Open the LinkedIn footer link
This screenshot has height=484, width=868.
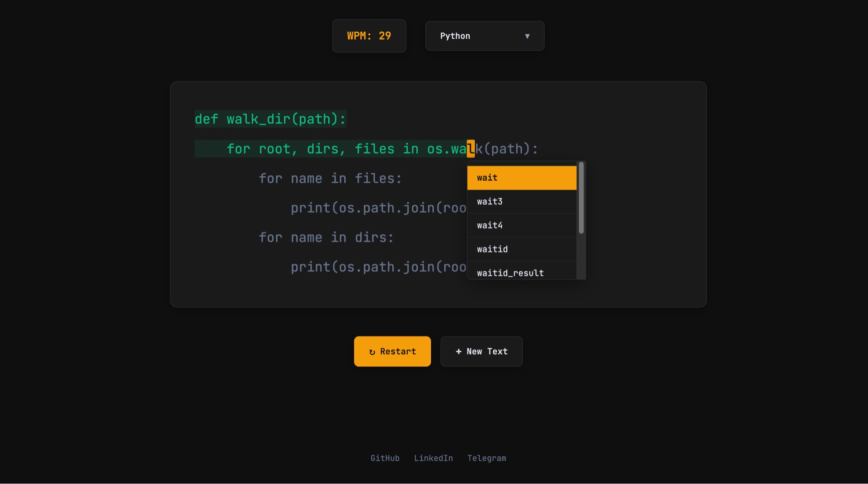click(x=434, y=458)
